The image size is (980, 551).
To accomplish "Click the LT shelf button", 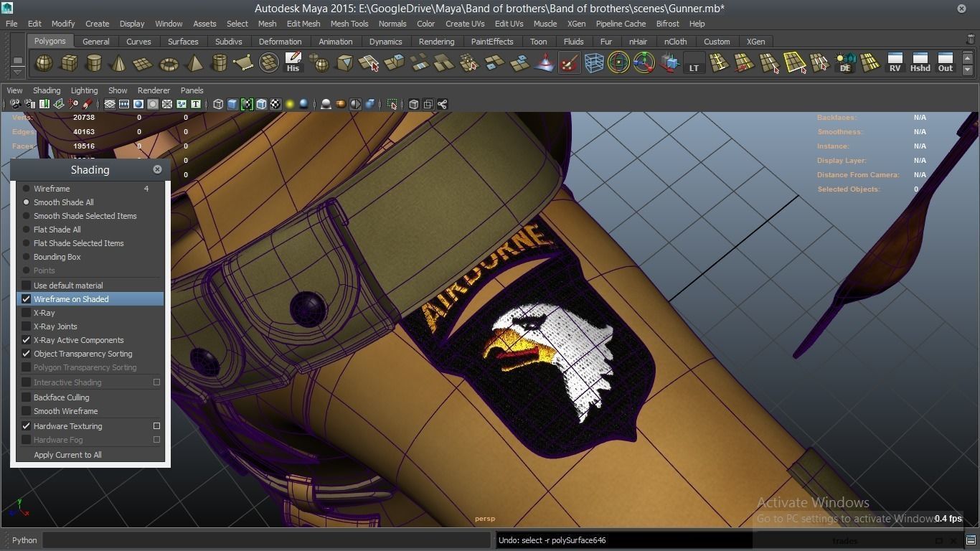I will [694, 63].
